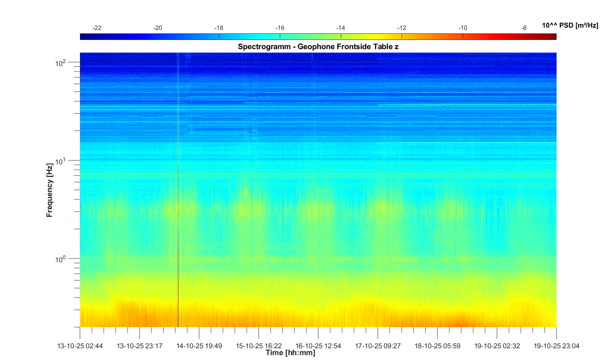Click the dark red end of the colorbar

553,36
